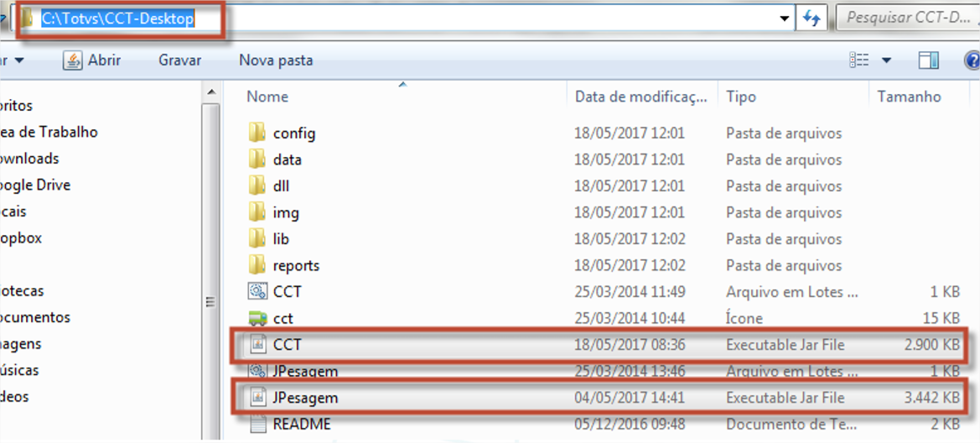Open Downloads in the navigation pane
The width and height of the screenshot is (980, 443).
point(29,159)
